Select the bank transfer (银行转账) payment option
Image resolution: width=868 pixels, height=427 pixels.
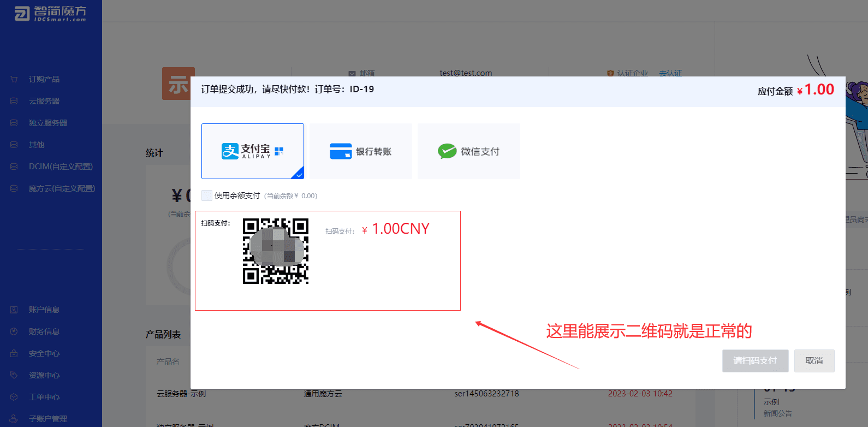tap(361, 151)
